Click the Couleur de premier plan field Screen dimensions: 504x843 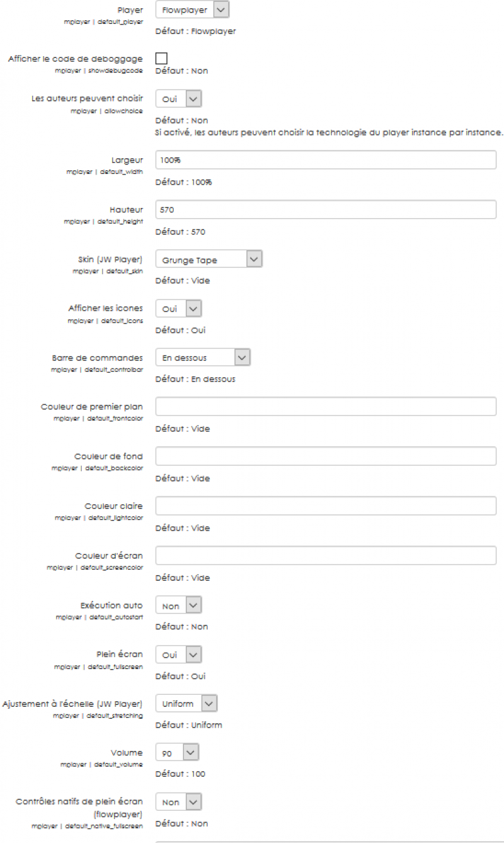(325, 407)
